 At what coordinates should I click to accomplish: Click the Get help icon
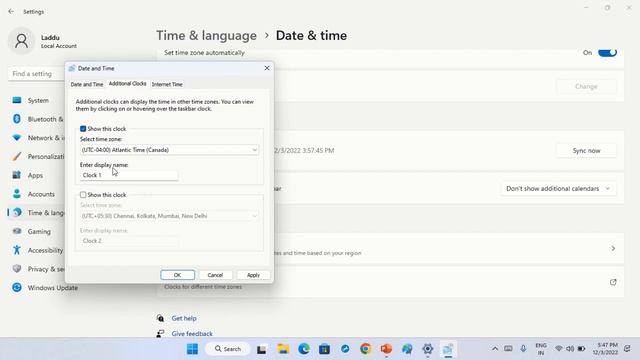[160, 318]
